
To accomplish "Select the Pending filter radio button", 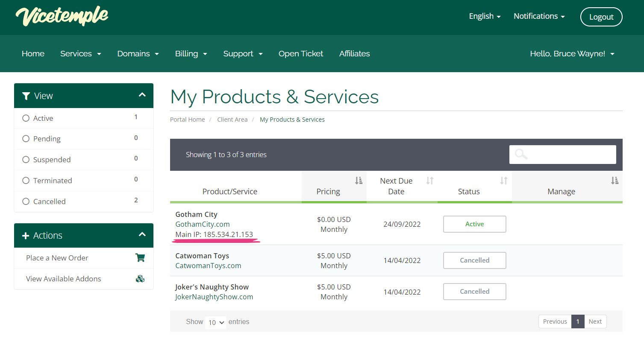I will 26,138.
